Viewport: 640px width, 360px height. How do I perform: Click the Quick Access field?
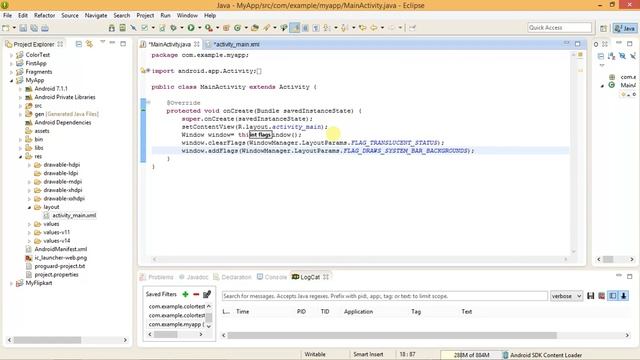point(559,27)
